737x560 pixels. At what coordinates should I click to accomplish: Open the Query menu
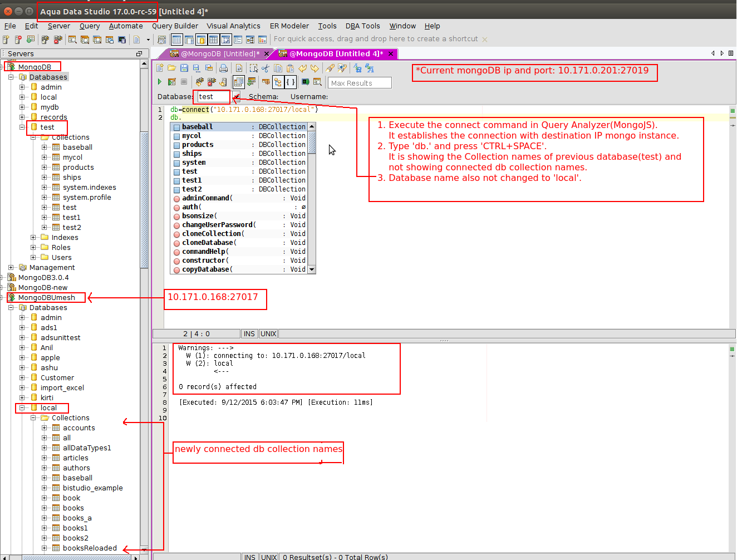tap(90, 26)
